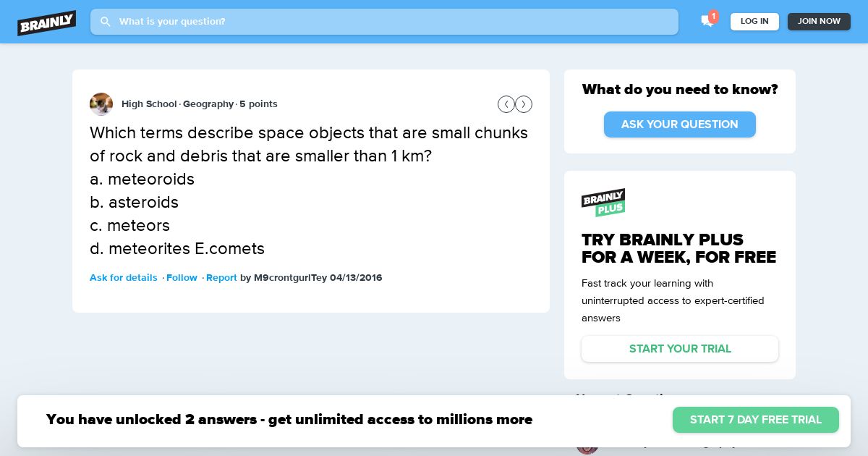The height and width of the screenshot is (456, 868).
Task: Go to previous question arrow
Action: tap(506, 104)
